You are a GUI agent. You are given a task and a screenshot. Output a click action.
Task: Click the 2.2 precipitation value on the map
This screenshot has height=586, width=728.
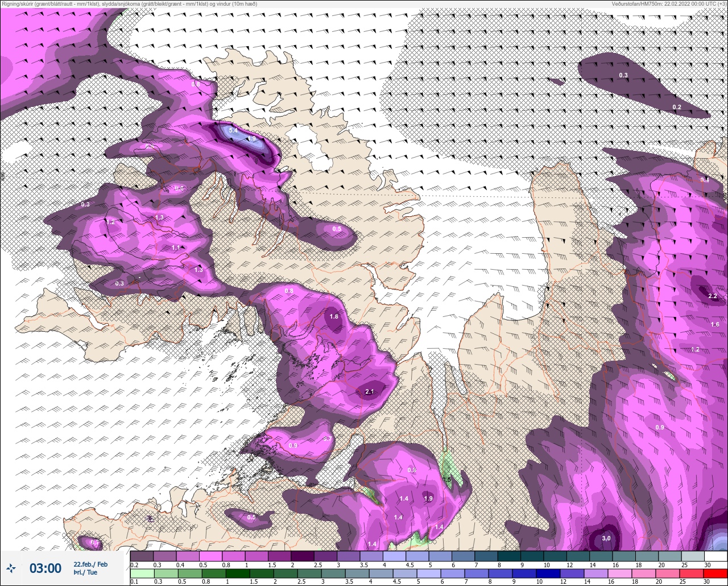713,296
